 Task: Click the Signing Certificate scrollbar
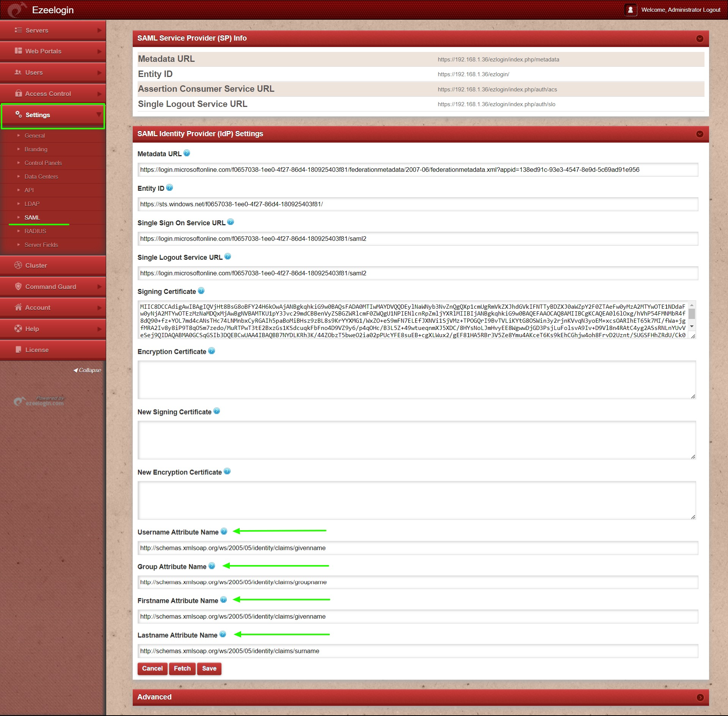692,314
